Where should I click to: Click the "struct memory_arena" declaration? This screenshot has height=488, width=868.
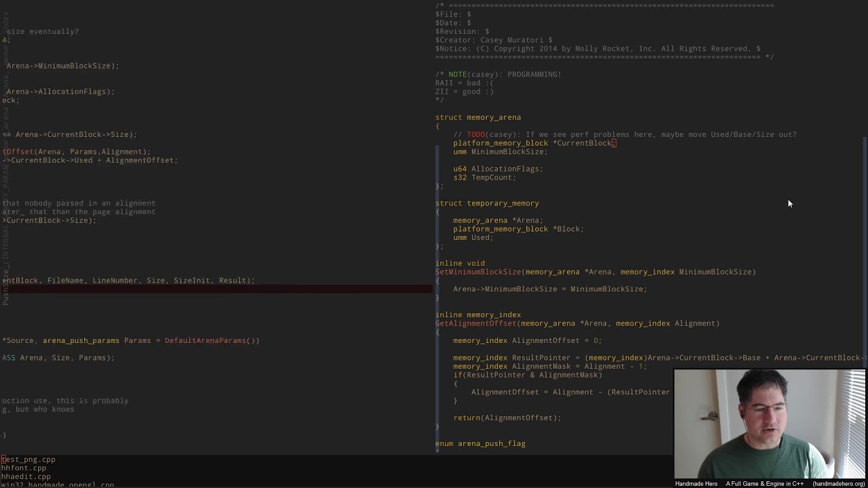pos(478,117)
